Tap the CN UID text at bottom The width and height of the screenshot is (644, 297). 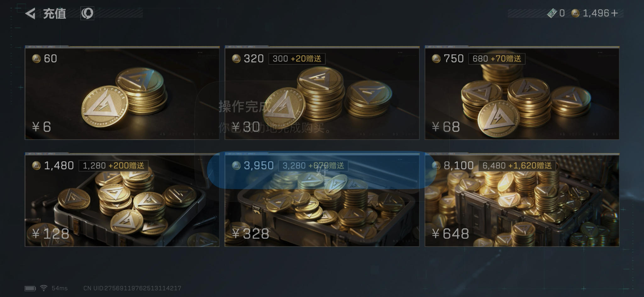coord(132,288)
